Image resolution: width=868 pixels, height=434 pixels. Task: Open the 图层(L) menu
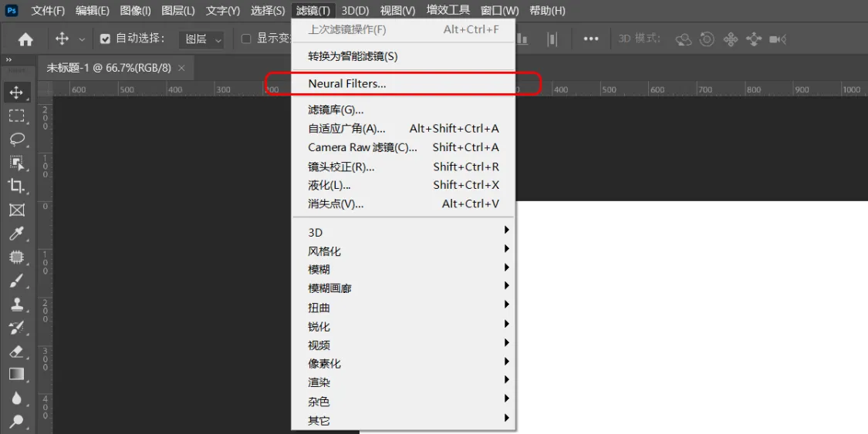pos(178,11)
